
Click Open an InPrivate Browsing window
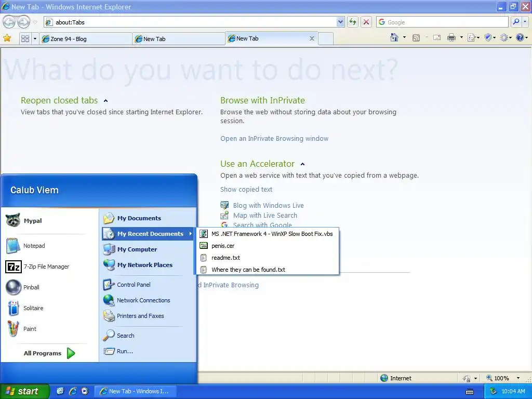[274, 138]
